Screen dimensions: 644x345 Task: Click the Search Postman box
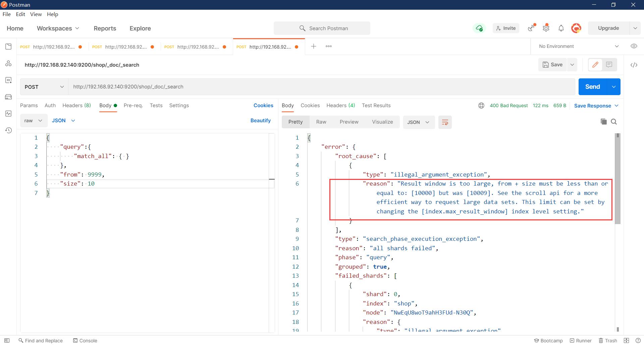(322, 28)
